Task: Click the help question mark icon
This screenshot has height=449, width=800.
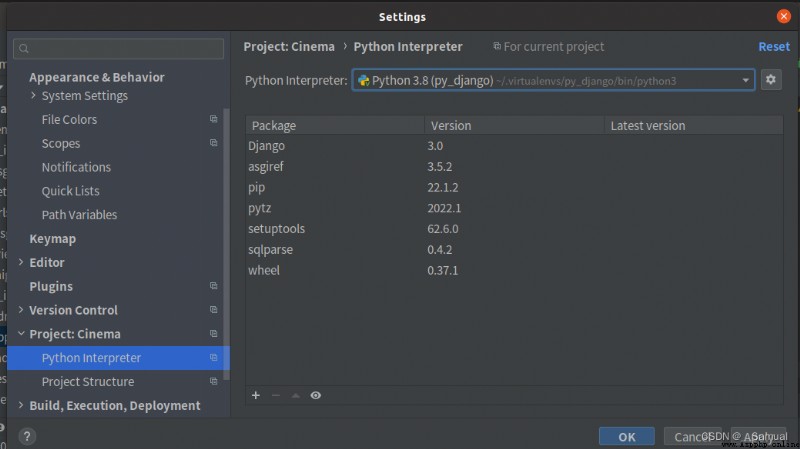Action: pos(27,436)
